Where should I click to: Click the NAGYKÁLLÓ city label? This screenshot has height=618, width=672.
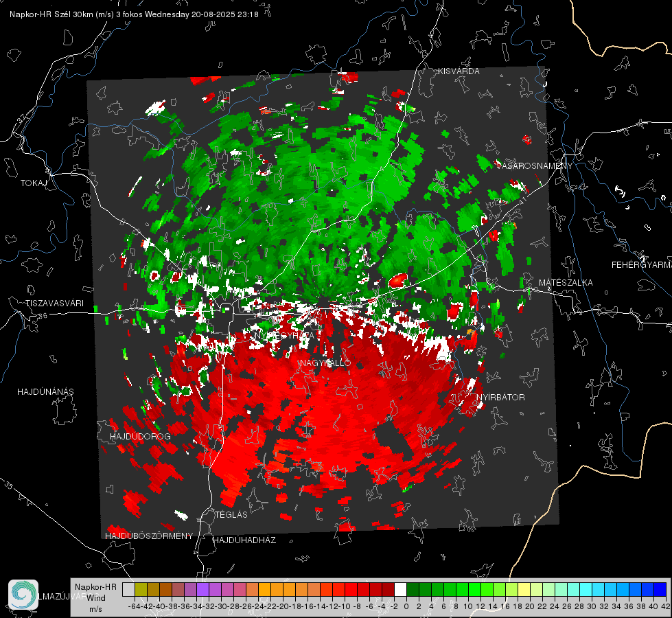coord(325,363)
